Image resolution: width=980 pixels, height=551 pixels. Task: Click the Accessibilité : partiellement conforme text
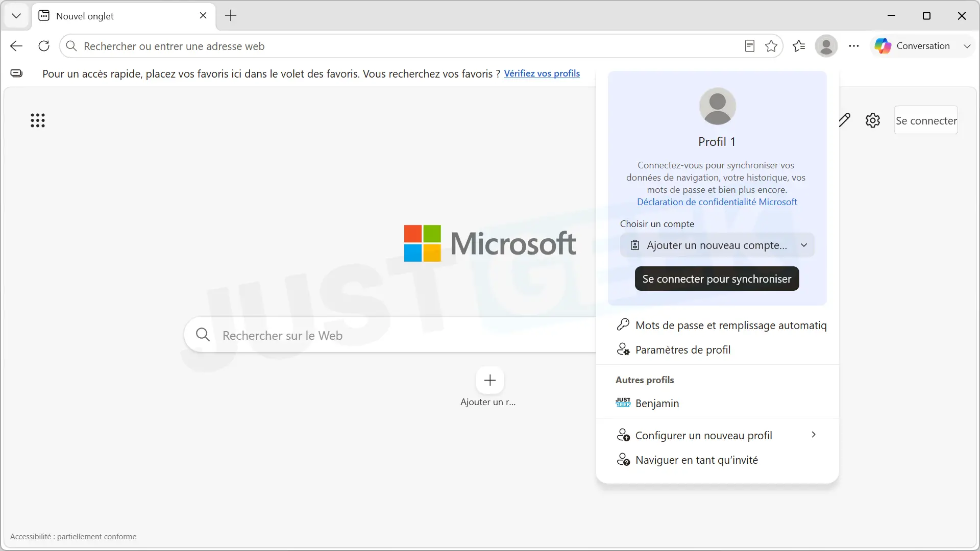73,537
